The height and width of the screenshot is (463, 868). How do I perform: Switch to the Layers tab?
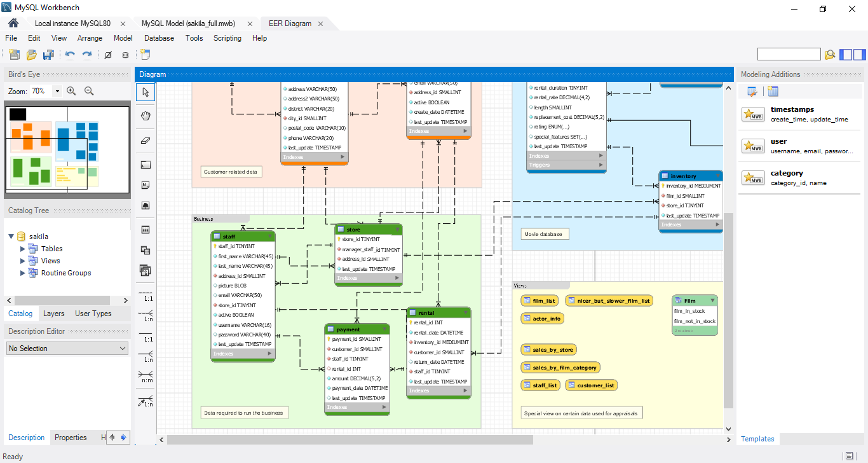point(54,314)
